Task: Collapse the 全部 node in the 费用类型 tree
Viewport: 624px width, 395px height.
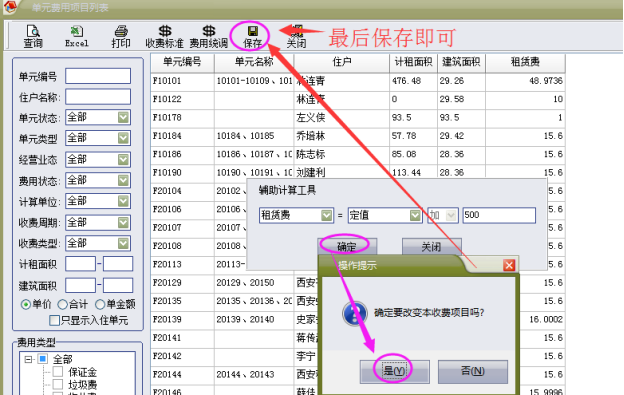Action: (x=28, y=360)
